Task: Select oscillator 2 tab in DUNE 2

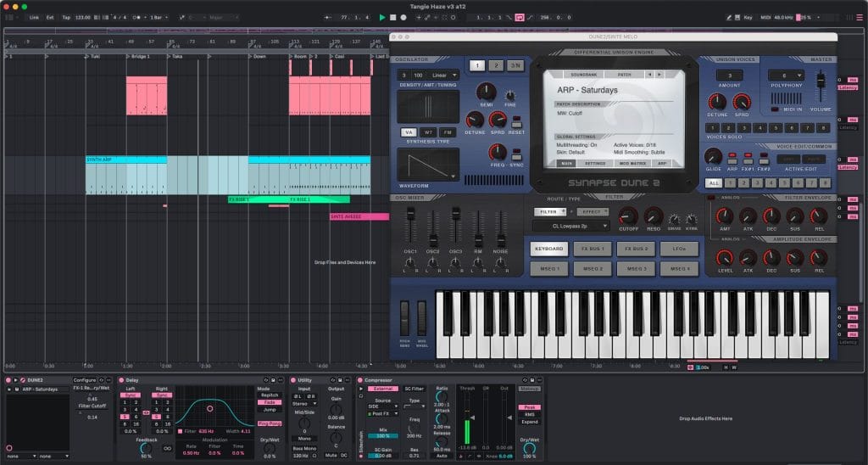Action: (496, 65)
